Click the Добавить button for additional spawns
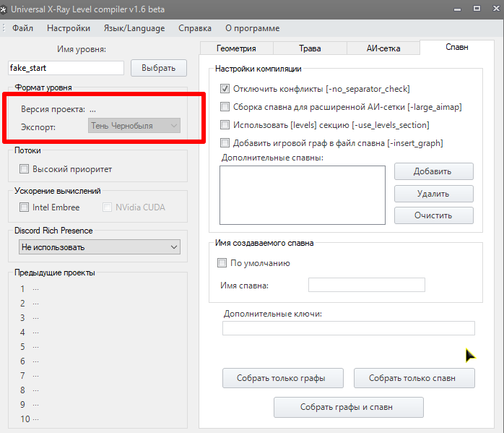Screen dimensions: 504x433 433,171
